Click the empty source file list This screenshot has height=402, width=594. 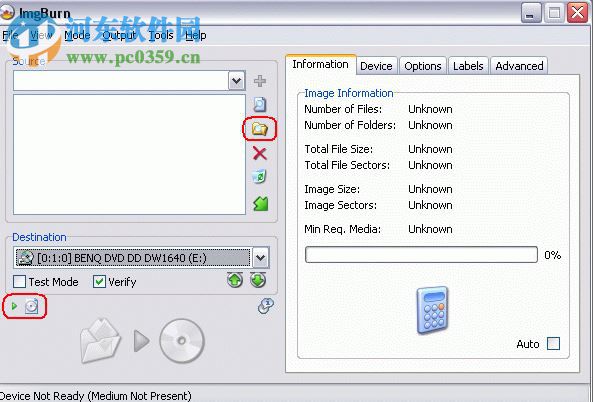click(129, 154)
